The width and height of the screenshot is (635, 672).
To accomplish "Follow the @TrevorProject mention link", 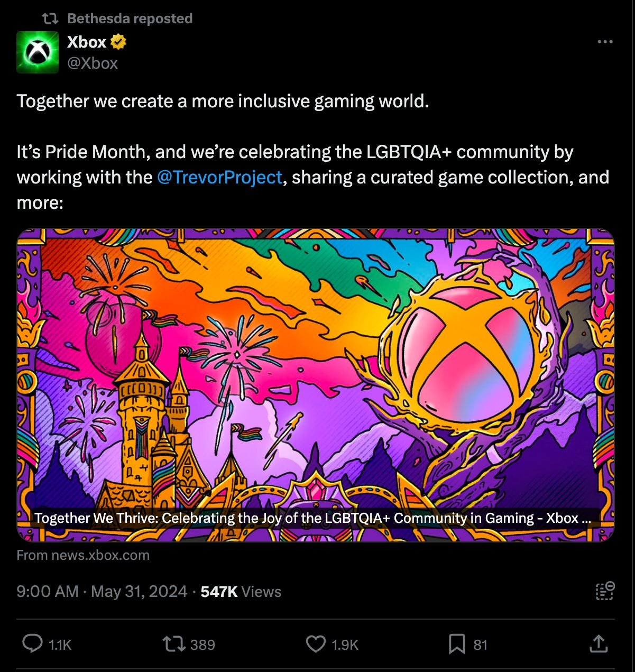I will coord(219,177).
